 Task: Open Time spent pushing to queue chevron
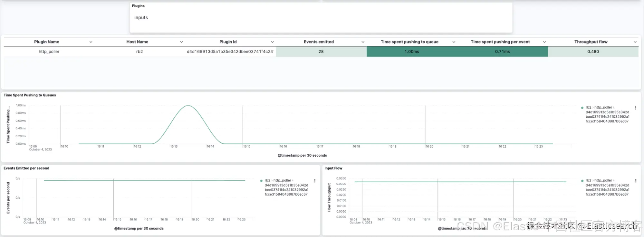pyautogui.click(x=454, y=42)
